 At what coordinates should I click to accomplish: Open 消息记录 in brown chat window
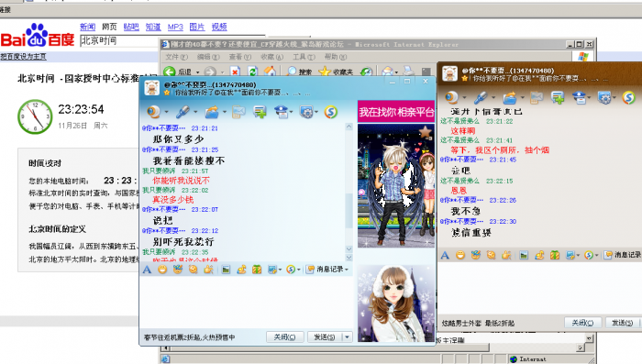[623, 255]
